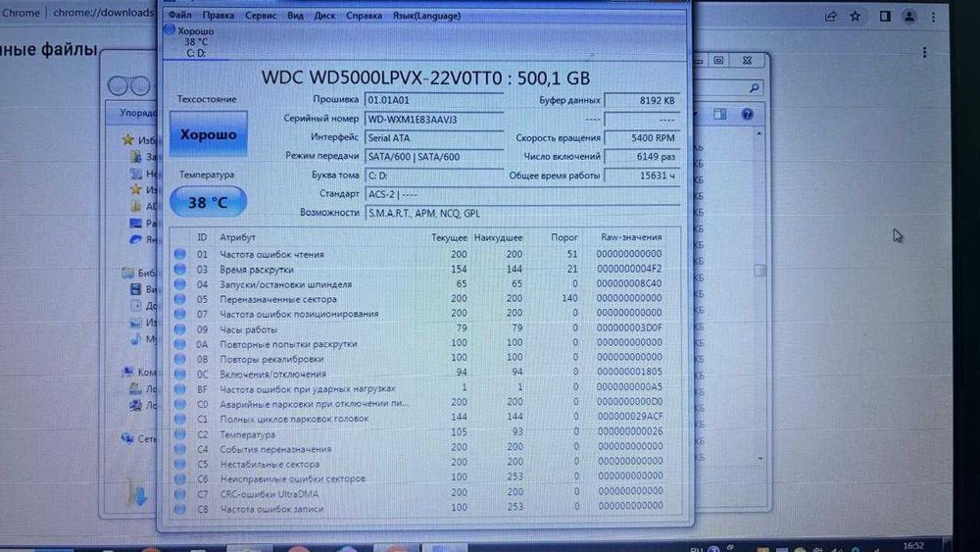This screenshot has width=980, height=552.
Task: Click the taskbar clock showing 16:52
Action: pyautogui.click(x=913, y=546)
